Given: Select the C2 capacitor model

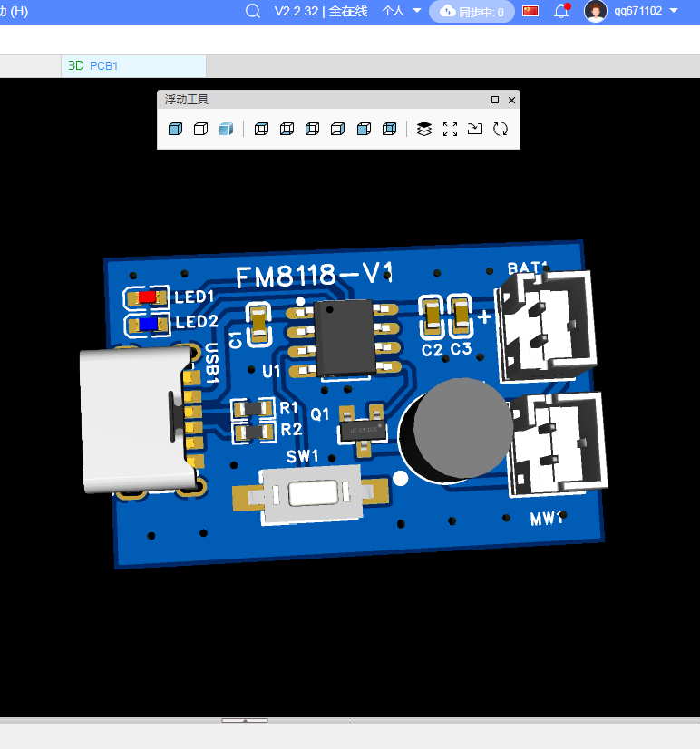Looking at the screenshot, I should tap(432, 316).
